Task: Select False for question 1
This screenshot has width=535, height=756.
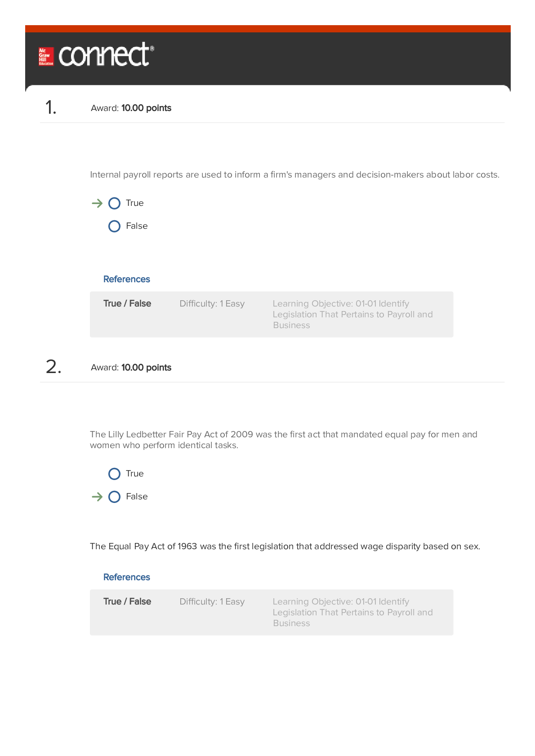Action: pos(114,226)
